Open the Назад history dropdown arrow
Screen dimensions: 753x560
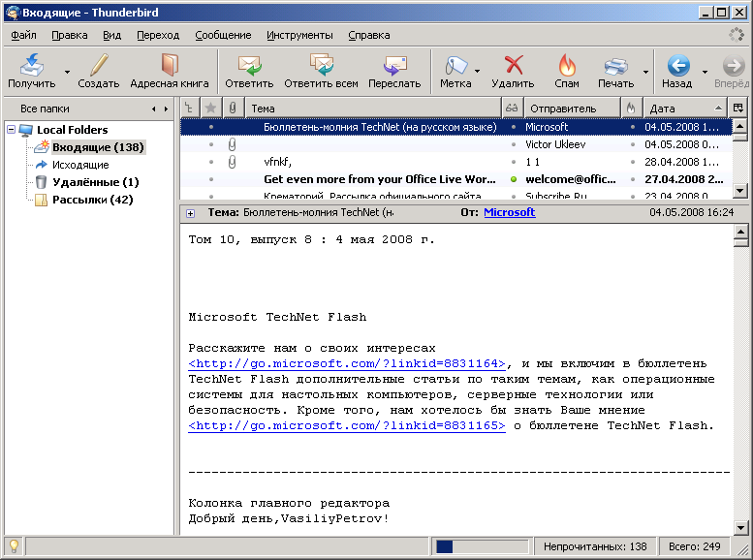pos(705,72)
